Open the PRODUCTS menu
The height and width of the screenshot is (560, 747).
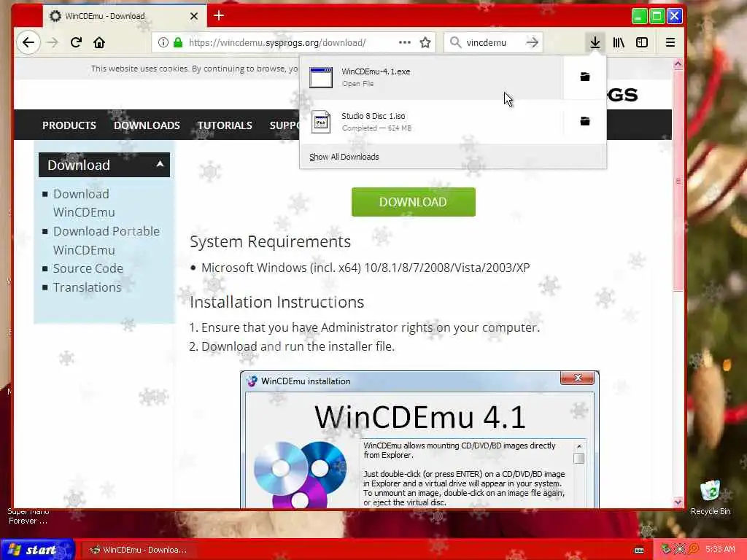click(x=69, y=125)
